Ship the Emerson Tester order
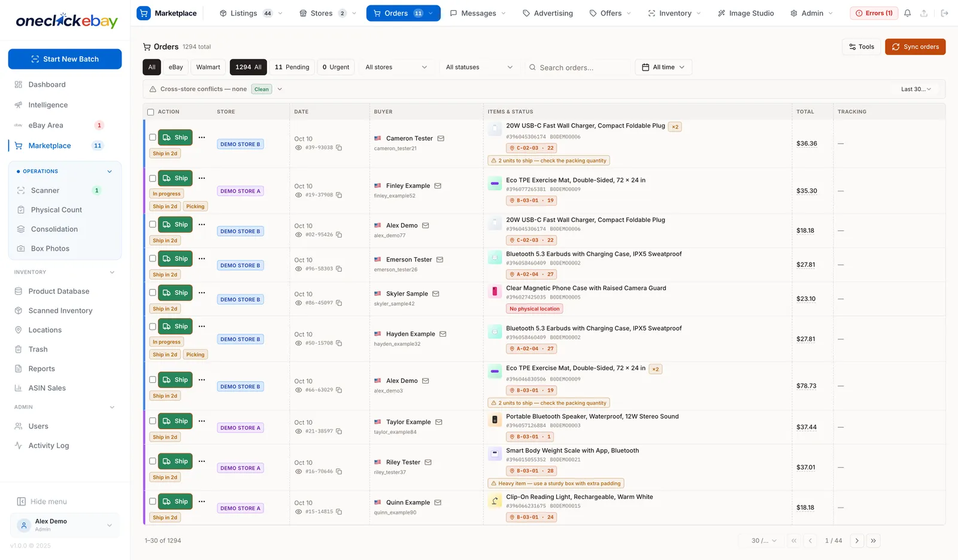 tap(175, 258)
